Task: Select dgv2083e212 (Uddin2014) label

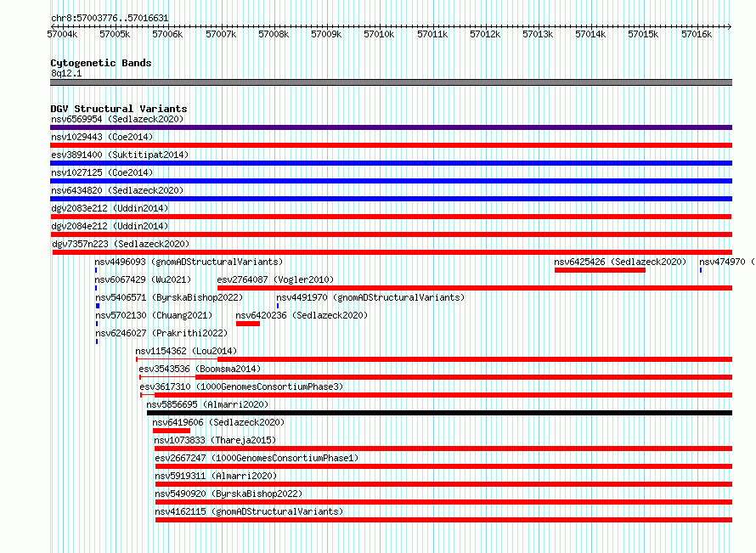Action: [110, 208]
